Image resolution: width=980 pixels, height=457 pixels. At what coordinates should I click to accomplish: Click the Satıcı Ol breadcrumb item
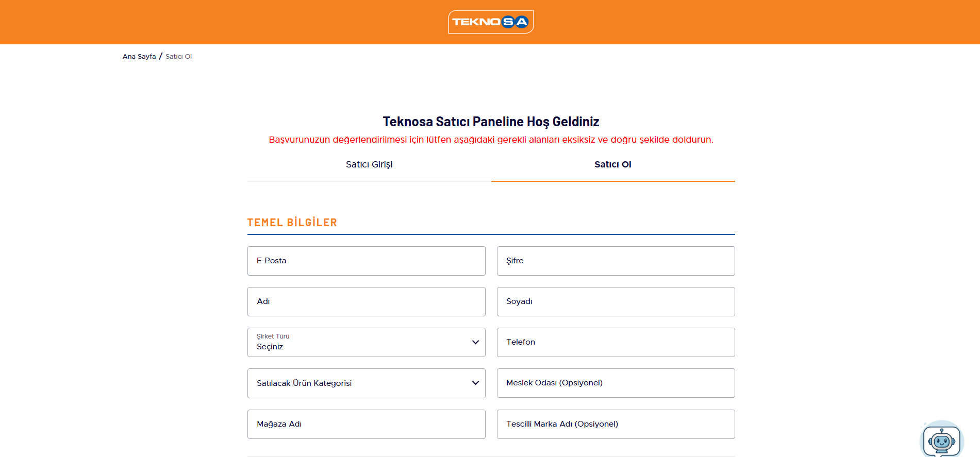point(178,57)
